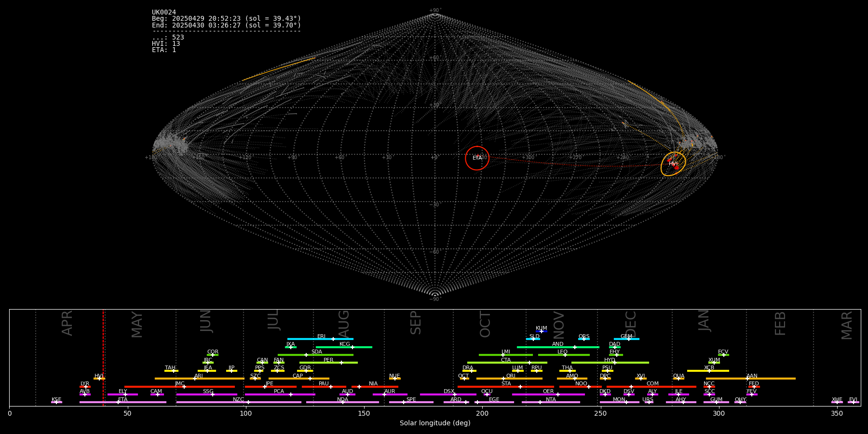This screenshot has height=434, width=868.
Task: Click the 200 tick on solar longitude axis
Action: [x=482, y=413]
